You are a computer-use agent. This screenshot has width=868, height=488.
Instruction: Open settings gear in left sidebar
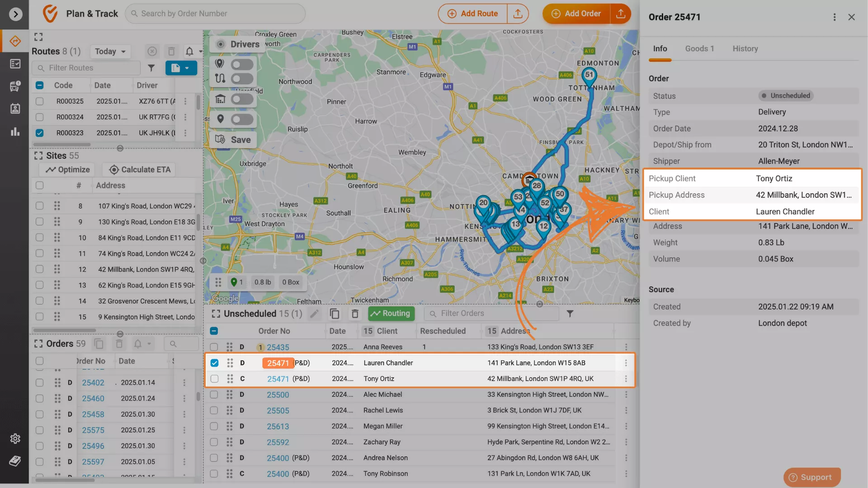(x=15, y=438)
